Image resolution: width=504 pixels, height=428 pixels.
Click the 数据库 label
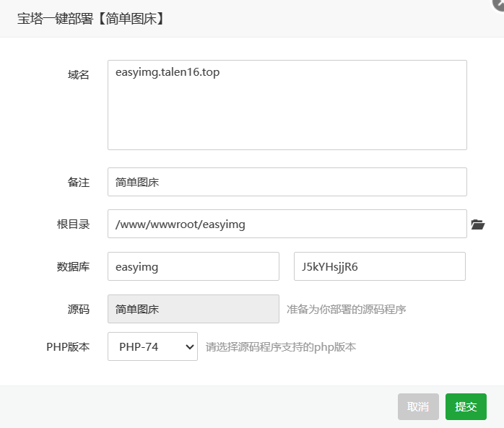[73, 266]
